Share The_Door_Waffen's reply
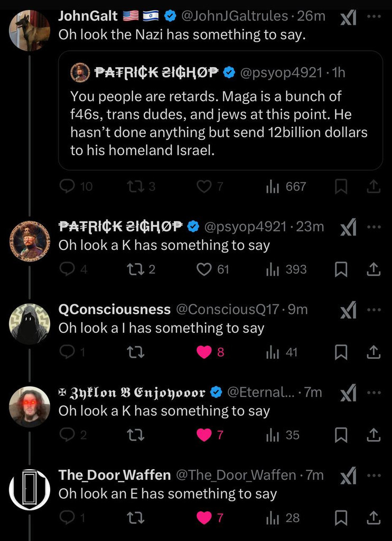This screenshot has height=541, width=392. (374, 518)
